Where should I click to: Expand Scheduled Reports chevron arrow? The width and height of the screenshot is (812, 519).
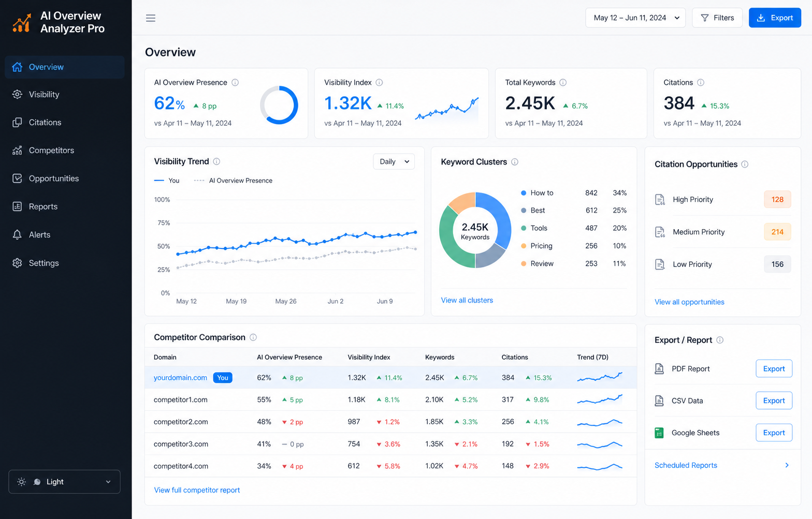787,466
